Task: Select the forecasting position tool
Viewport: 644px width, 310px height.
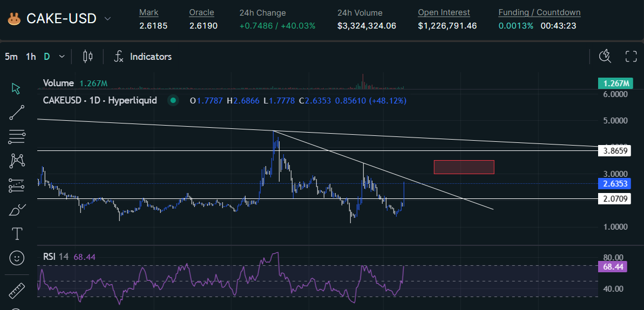Action: pos(16,185)
